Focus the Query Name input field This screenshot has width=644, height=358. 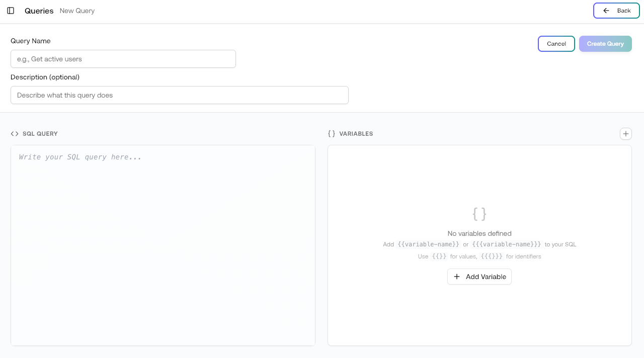(123, 59)
